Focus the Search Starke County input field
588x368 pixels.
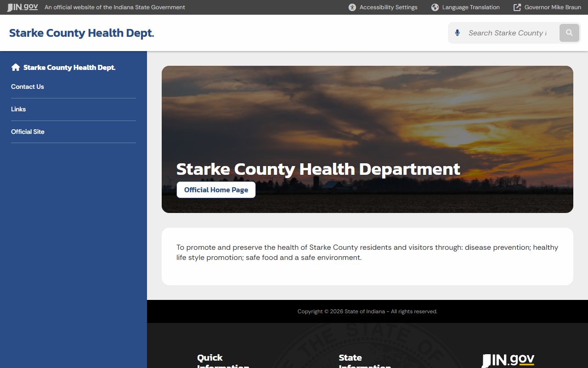pyautogui.click(x=507, y=33)
